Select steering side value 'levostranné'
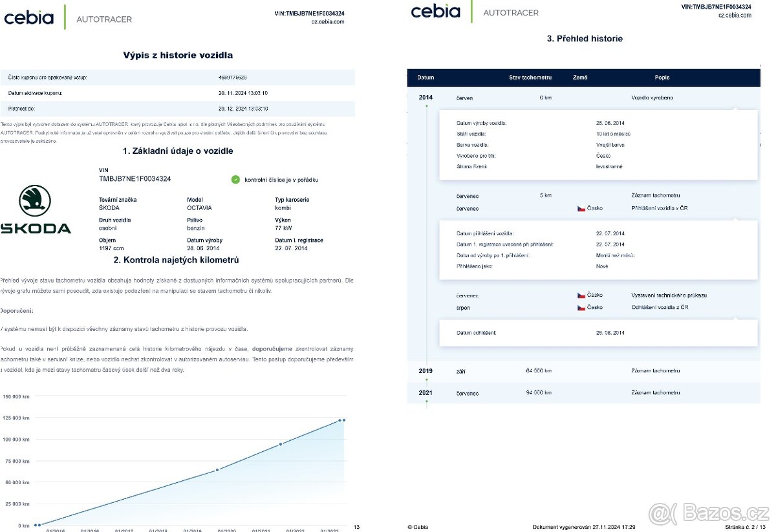Image resolution: width=776 pixels, height=532 pixels. [x=610, y=167]
